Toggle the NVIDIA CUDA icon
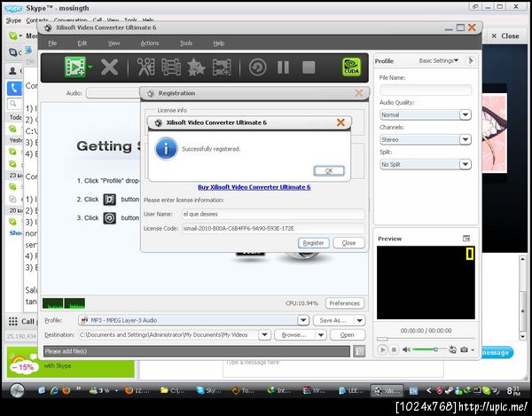532x416 pixels. [351, 67]
